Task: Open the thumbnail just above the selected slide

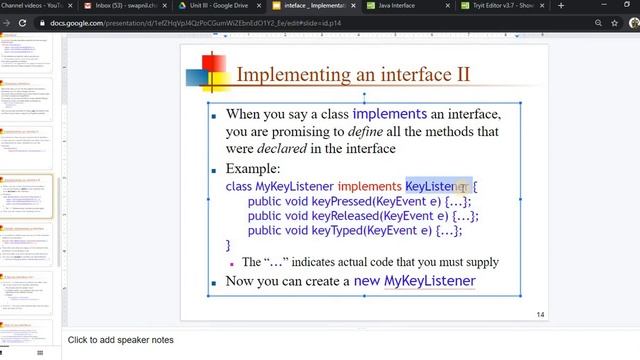Action: pyautogui.click(x=26, y=148)
